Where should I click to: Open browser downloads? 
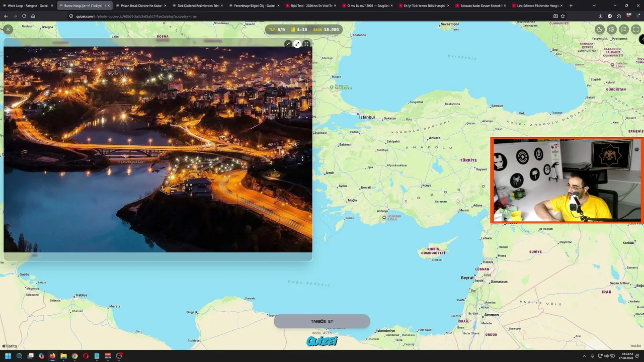point(600,16)
